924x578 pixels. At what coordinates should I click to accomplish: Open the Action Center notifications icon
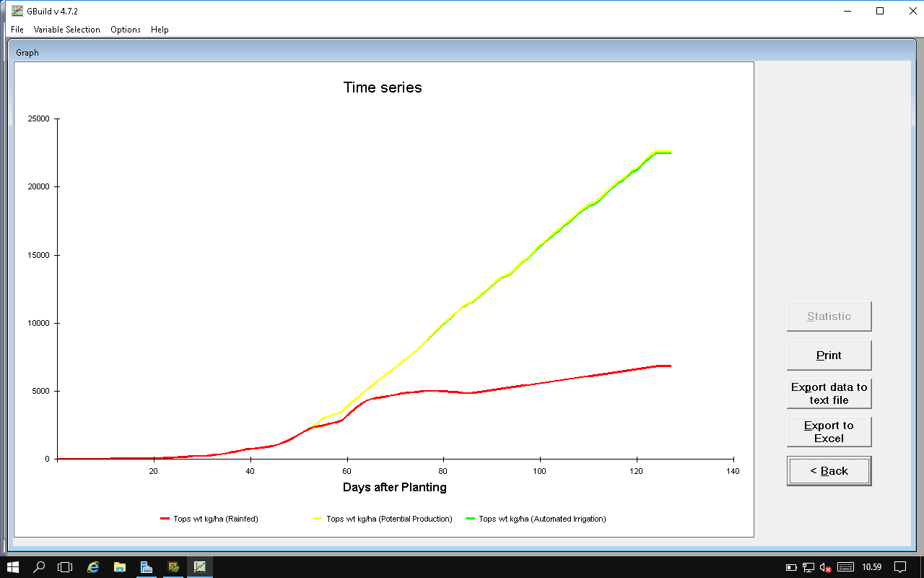(x=900, y=567)
